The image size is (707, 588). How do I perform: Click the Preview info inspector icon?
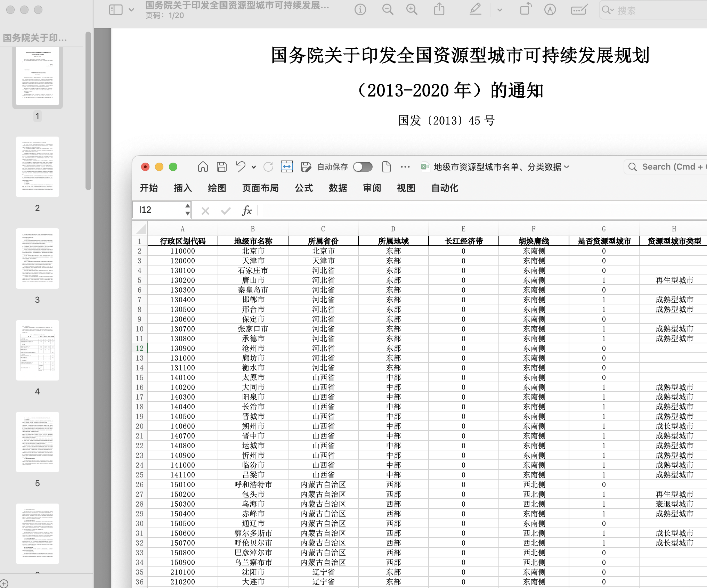[x=360, y=10]
